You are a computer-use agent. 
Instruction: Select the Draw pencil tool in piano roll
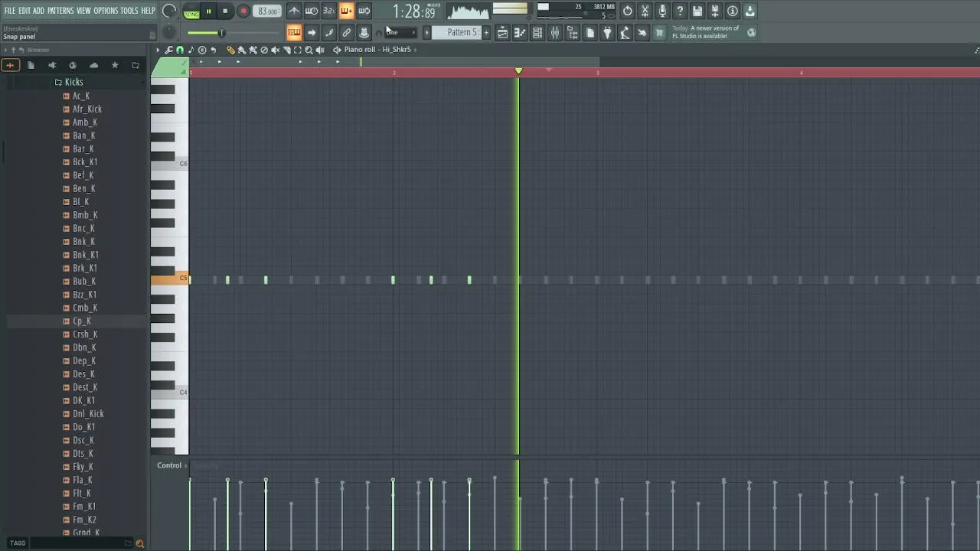click(x=230, y=50)
